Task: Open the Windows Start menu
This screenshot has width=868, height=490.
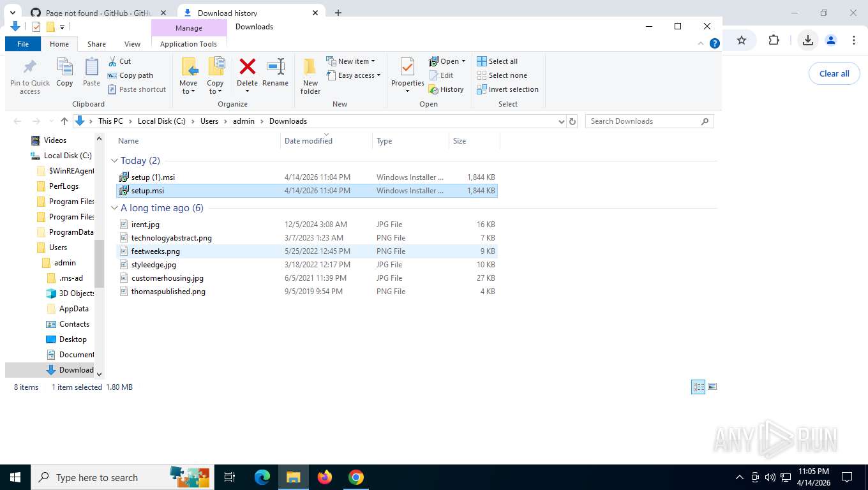Action: click(15, 477)
